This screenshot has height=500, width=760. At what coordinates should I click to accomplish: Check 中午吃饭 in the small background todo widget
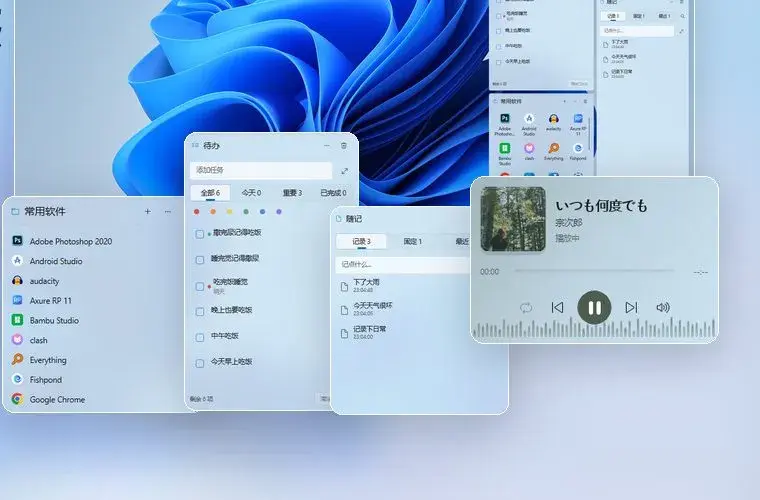point(498,47)
